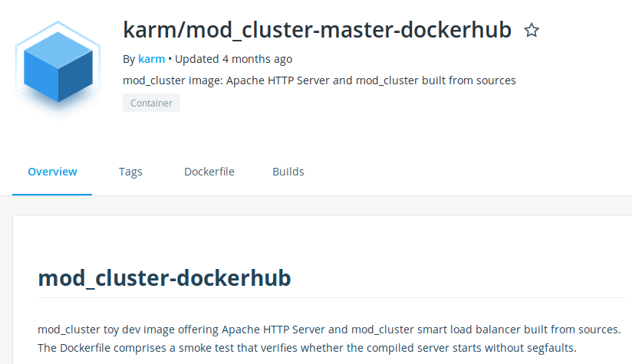View the Dockerfile tab
This screenshot has height=364, width=632.
(x=209, y=172)
